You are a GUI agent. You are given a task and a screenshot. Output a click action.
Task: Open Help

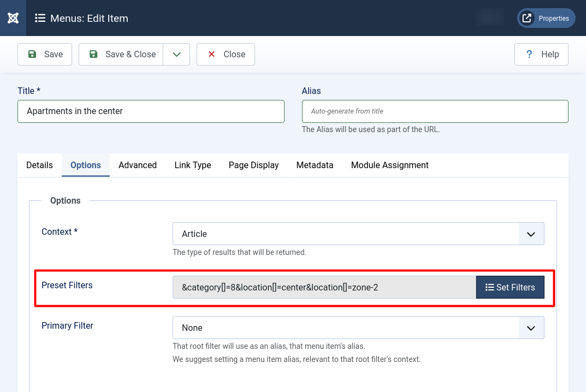point(541,54)
